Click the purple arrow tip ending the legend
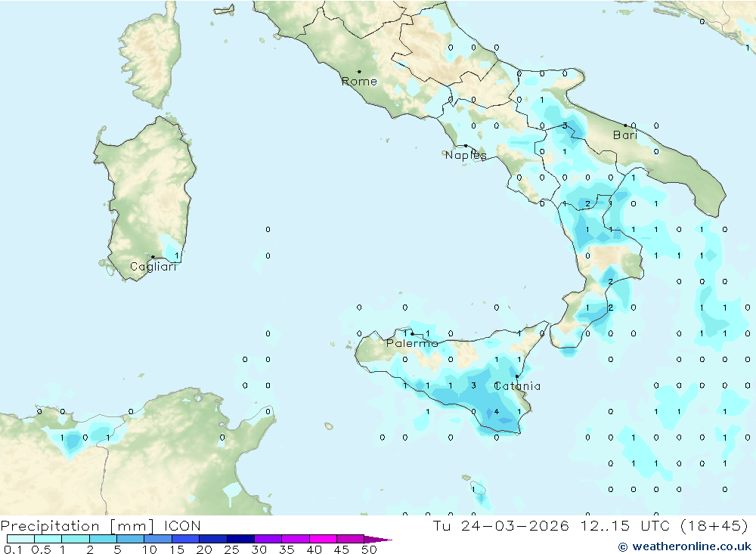756x554 pixels. click(x=379, y=539)
